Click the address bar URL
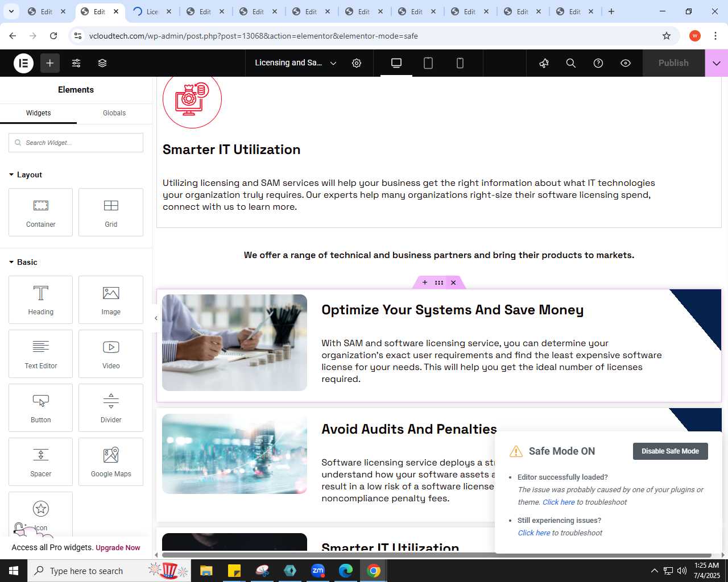This screenshot has height=582, width=728. pyautogui.click(x=254, y=36)
